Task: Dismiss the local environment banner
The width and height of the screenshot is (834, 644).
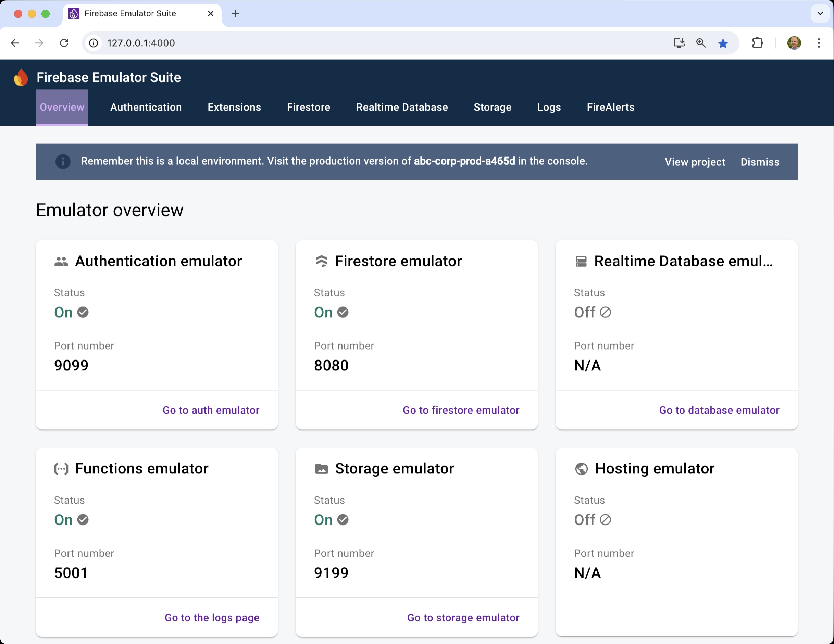Action: (760, 162)
